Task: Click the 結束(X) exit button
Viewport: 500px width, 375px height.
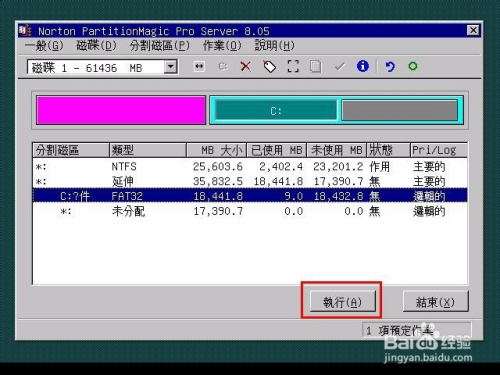Action: click(x=435, y=301)
